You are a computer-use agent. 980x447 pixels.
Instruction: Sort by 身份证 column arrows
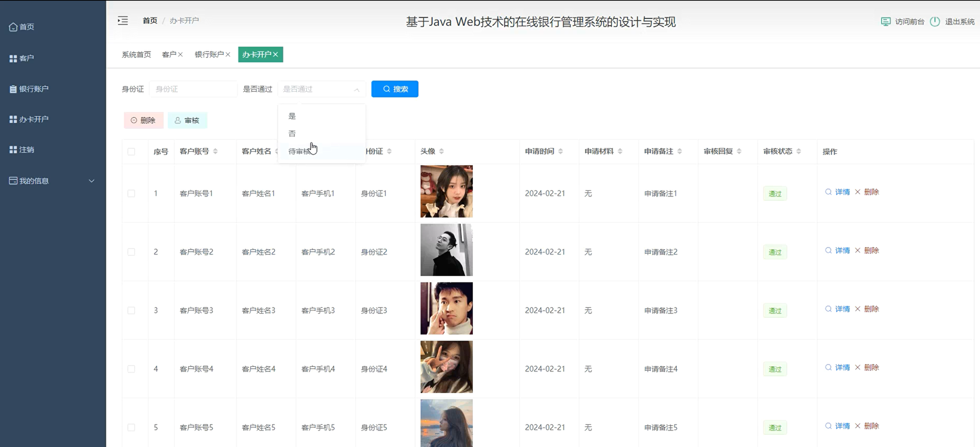389,151
